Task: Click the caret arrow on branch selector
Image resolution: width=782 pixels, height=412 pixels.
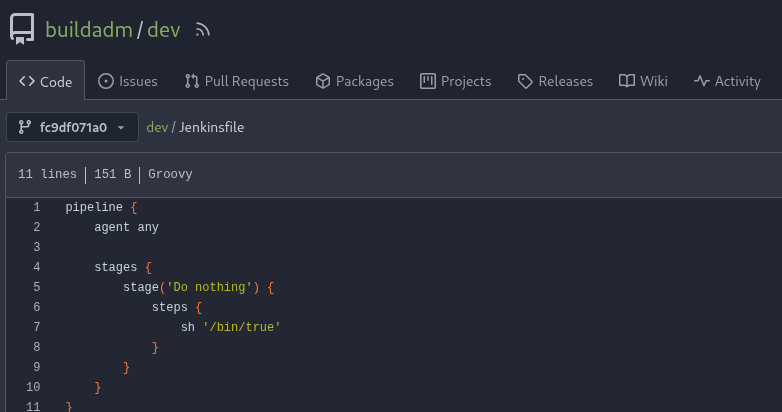Action: tap(121, 128)
